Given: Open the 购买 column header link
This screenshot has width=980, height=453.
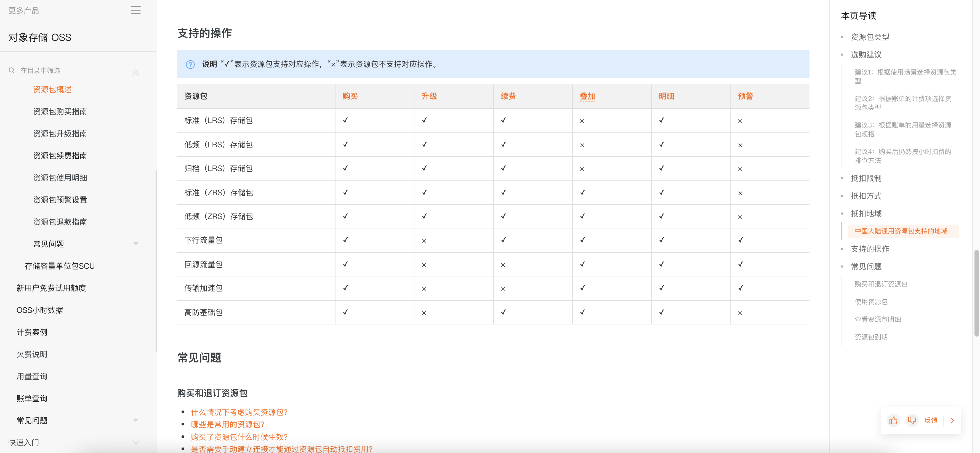Looking at the screenshot, I should tap(350, 96).
